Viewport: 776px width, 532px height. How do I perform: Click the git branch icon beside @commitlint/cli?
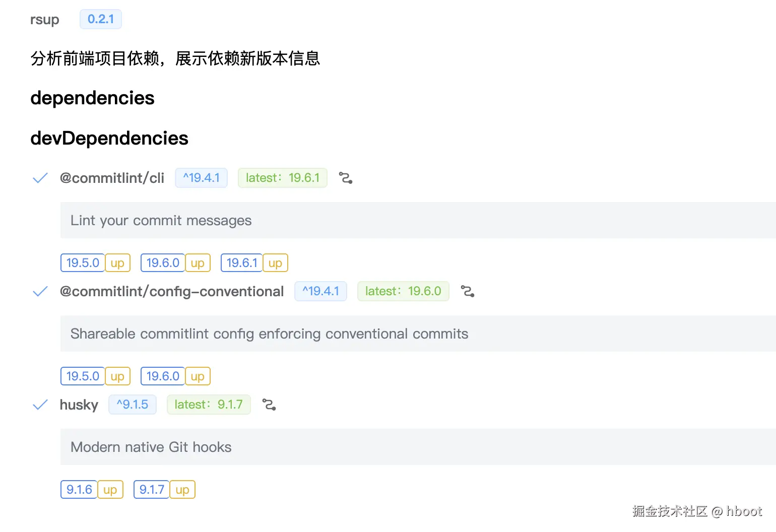346,178
